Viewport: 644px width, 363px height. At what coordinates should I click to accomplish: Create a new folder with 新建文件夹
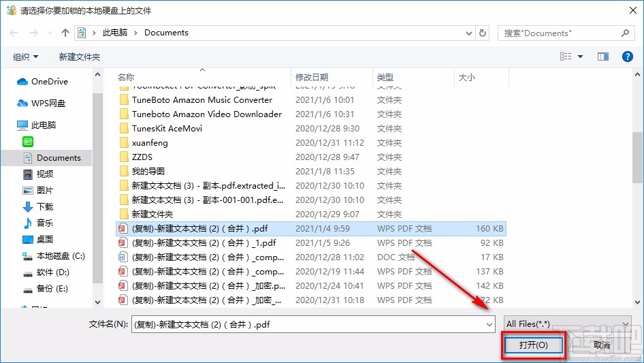pyautogui.click(x=80, y=57)
